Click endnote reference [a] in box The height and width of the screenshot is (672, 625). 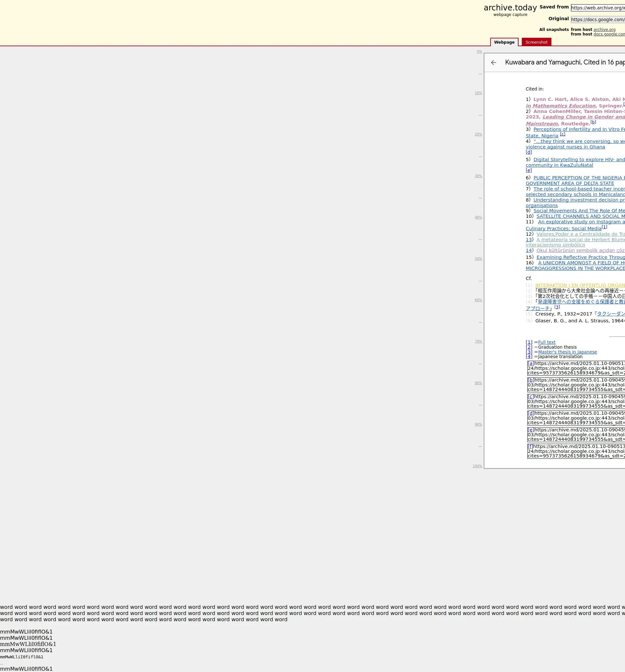(531, 364)
